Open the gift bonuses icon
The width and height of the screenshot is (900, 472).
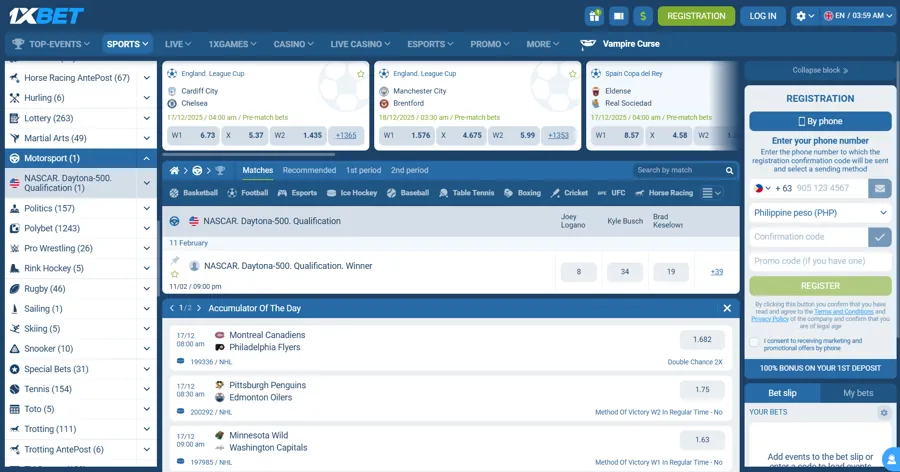tap(595, 16)
